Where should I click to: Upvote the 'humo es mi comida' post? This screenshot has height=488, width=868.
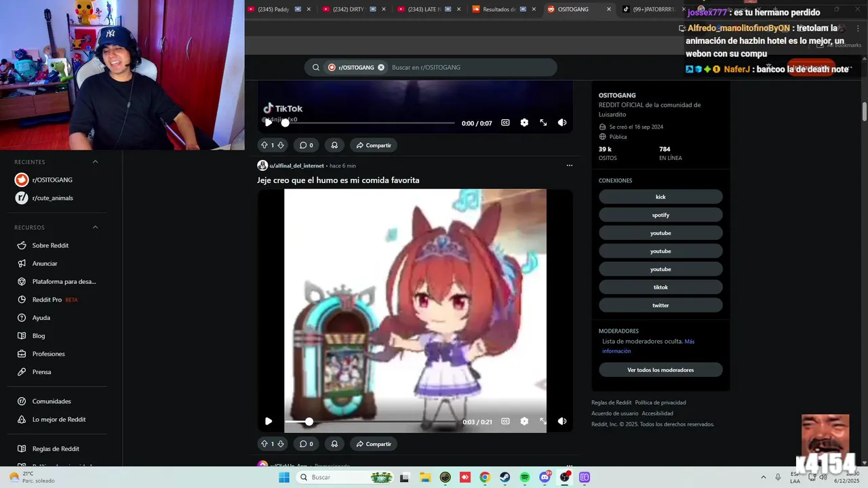264,444
